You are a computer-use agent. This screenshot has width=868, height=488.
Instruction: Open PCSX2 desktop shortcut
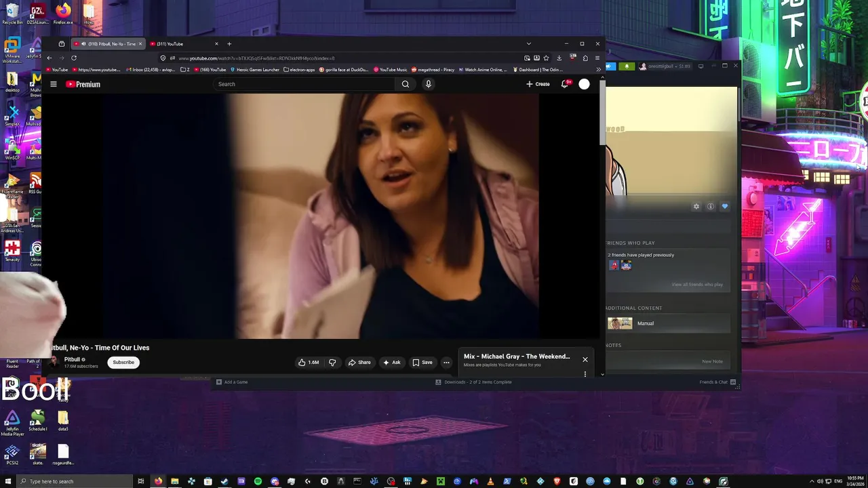pos(12,454)
